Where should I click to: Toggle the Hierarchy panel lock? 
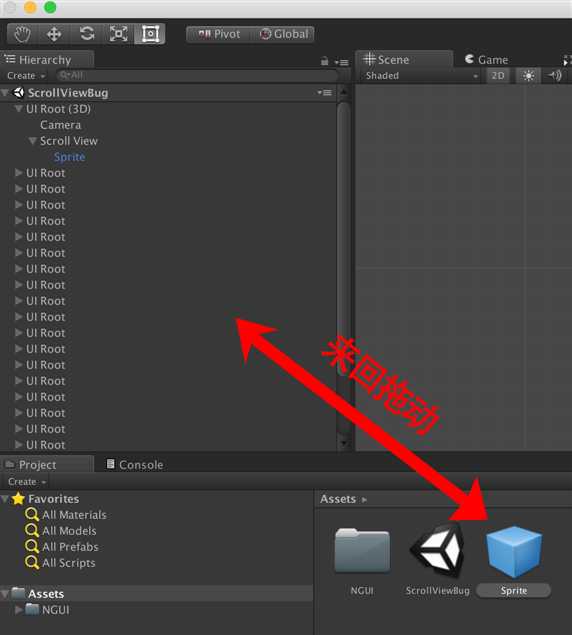pos(324,62)
